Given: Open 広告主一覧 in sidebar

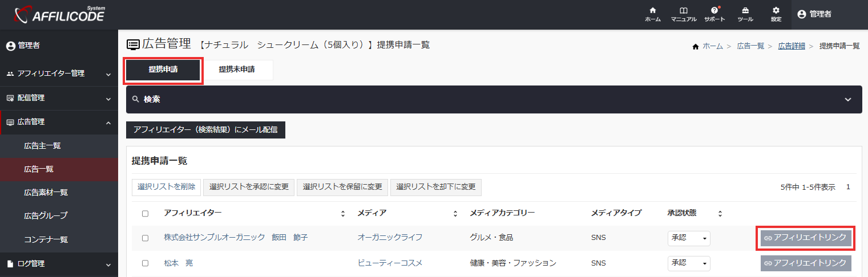Looking at the screenshot, I should tap(59, 146).
